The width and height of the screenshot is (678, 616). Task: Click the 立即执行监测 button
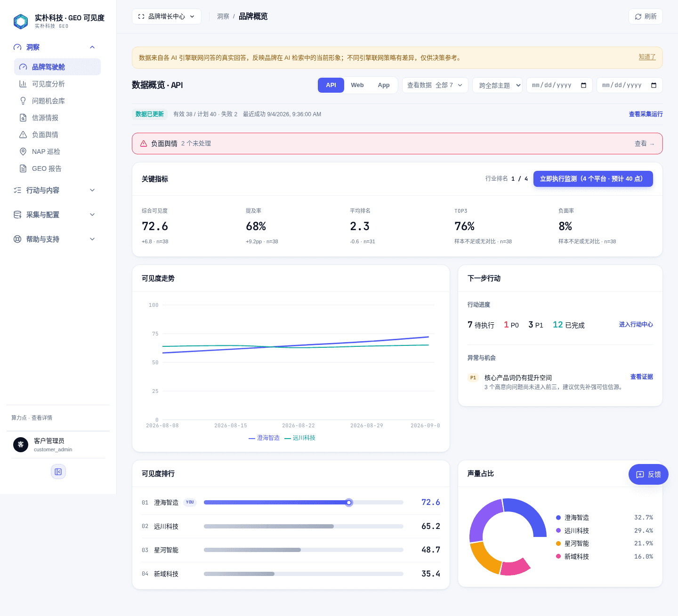tap(593, 179)
